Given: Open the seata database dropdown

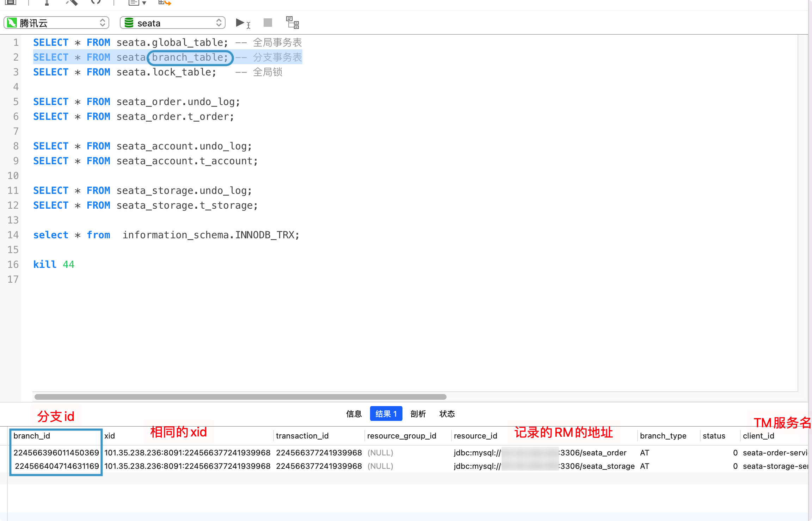Looking at the screenshot, I should coord(173,23).
